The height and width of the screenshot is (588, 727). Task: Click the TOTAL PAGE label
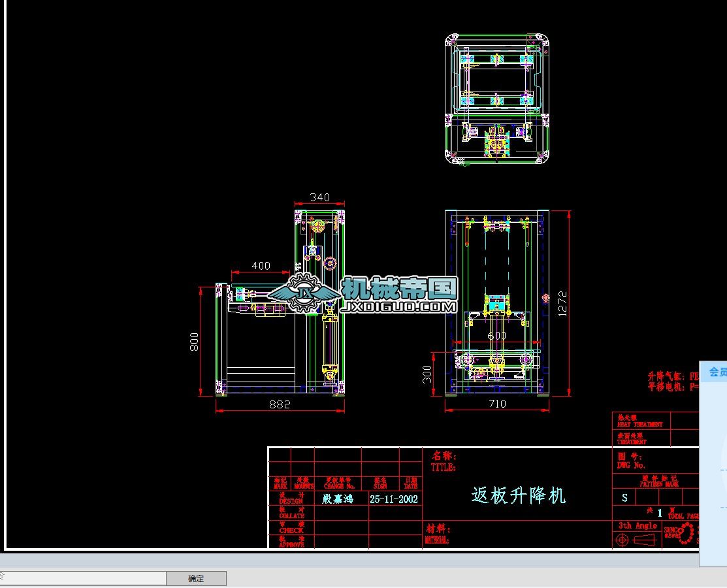[x=683, y=515]
